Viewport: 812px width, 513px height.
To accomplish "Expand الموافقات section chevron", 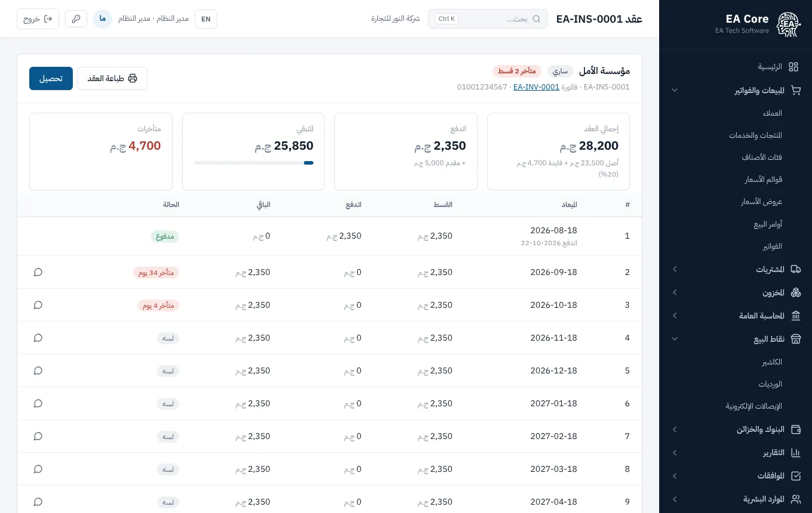I will click(675, 476).
